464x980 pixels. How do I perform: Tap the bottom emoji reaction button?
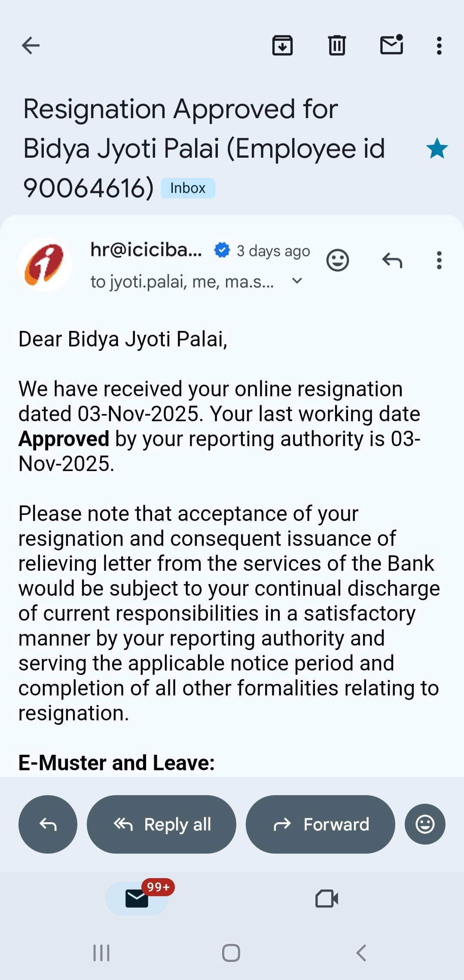point(425,824)
